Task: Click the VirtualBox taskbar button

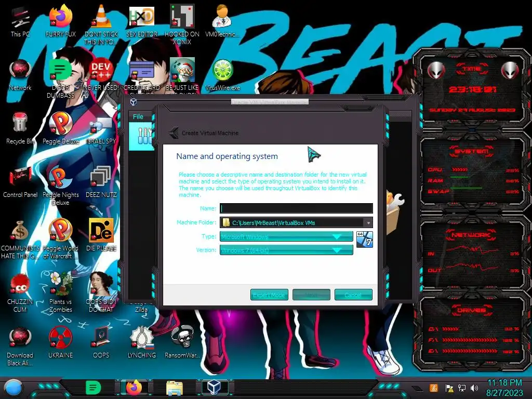Action: 214,387
